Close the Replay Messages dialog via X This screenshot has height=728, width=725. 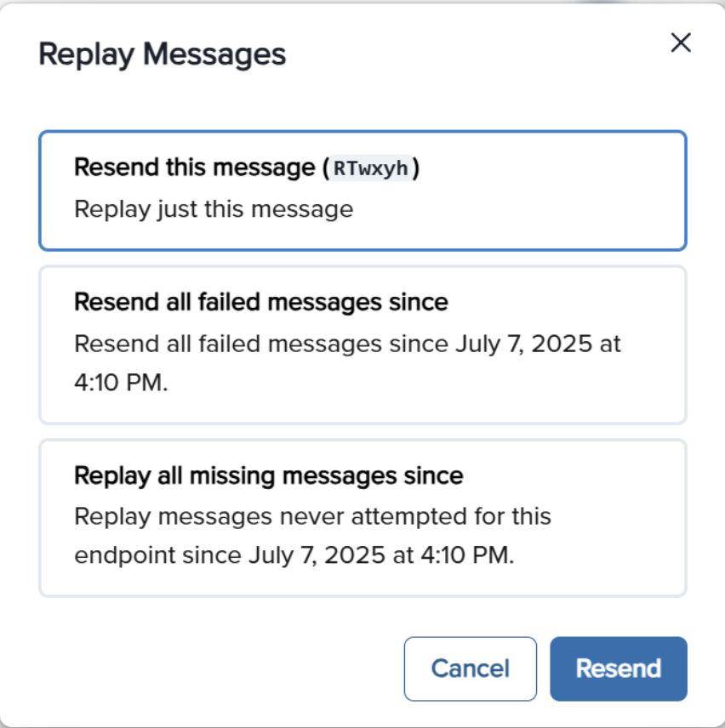pos(681,43)
